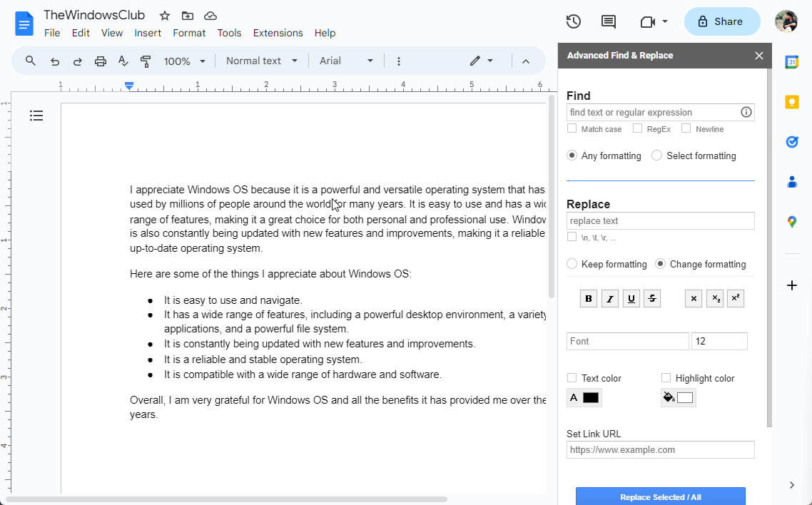Viewport: 812px width, 505px height.
Task: Open version history icon
Action: pyautogui.click(x=573, y=21)
